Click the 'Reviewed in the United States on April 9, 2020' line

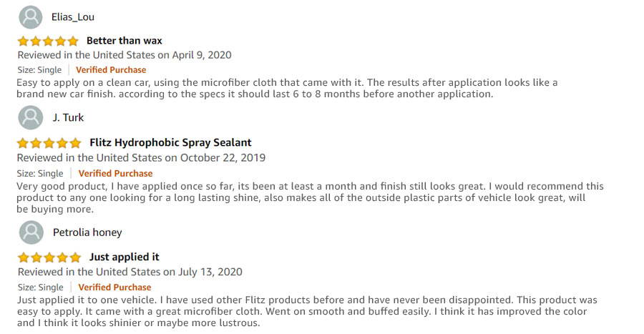(125, 55)
